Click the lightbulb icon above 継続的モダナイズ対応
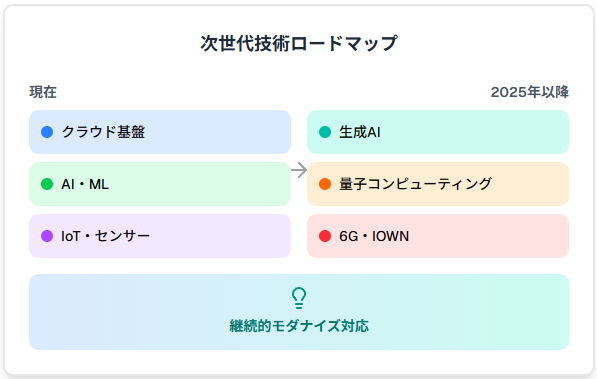The width and height of the screenshot is (597, 379). [299, 298]
